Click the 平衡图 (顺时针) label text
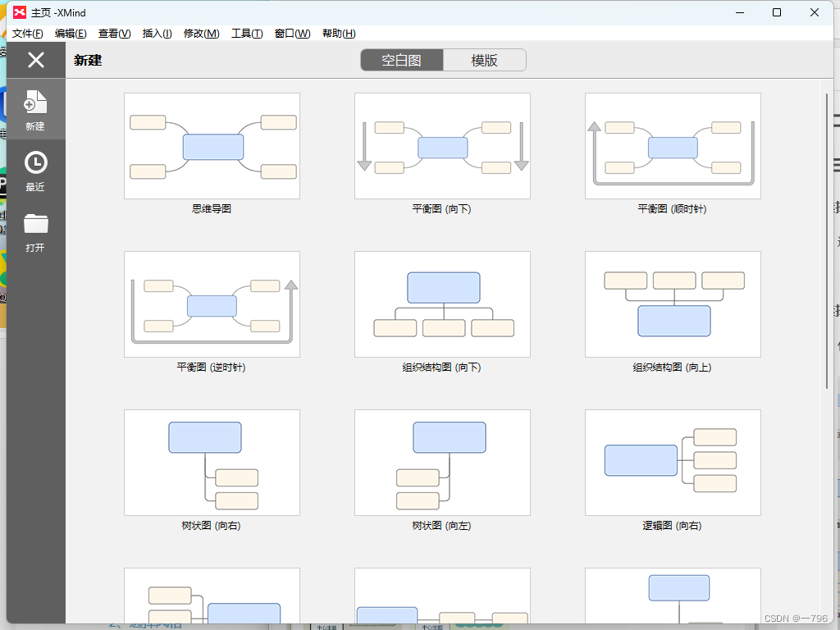 [x=673, y=209]
